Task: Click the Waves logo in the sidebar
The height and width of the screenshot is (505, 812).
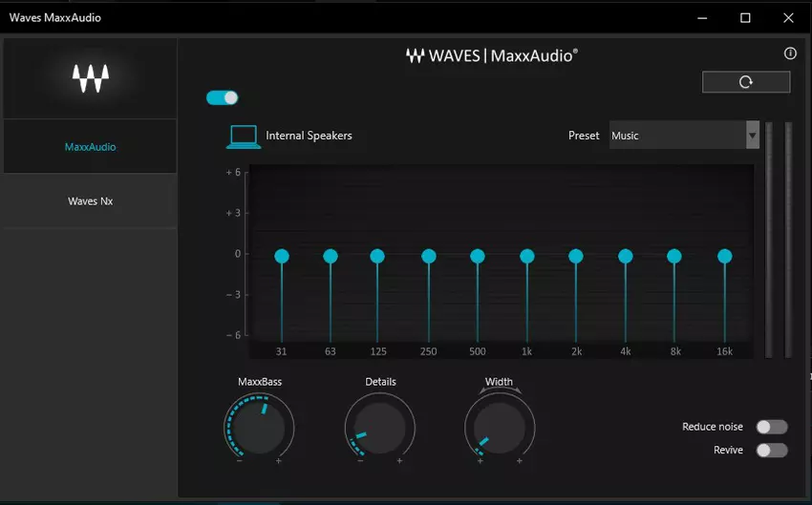Action: pyautogui.click(x=91, y=78)
